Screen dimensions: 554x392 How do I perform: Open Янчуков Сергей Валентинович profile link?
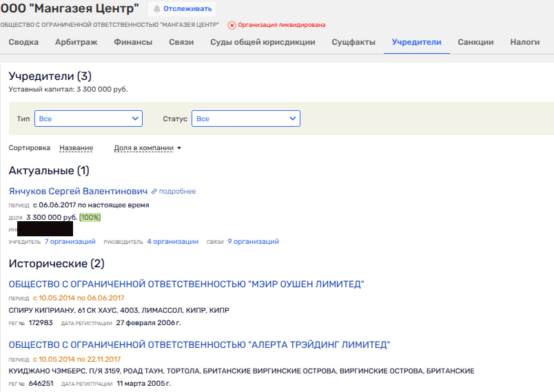pyautogui.click(x=78, y=191)
